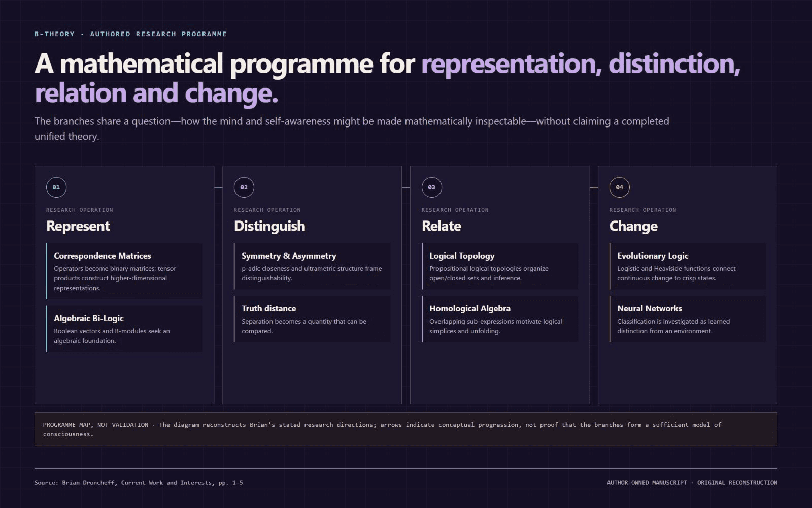
Task: Click 'Propositional logical topologies' description
Action: (489, 273)
